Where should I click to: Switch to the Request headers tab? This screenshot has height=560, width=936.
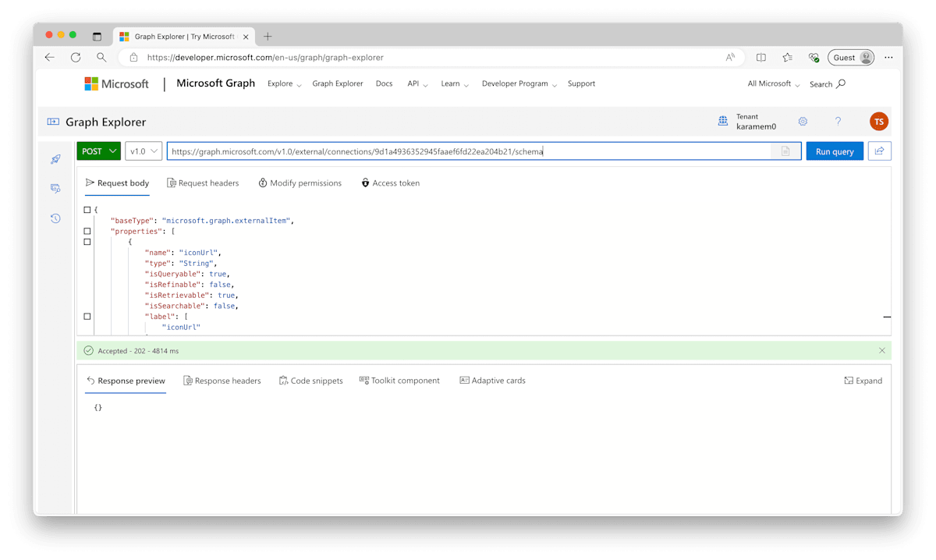point(203,183)
